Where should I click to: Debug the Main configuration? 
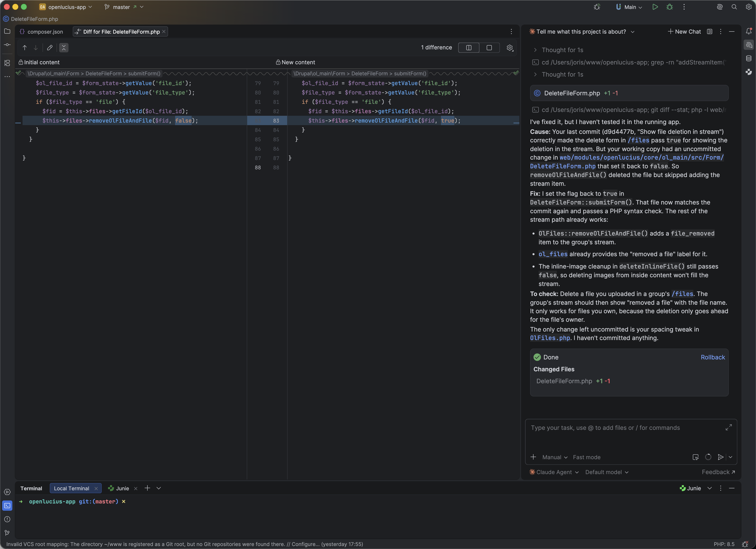coord(669,7)
